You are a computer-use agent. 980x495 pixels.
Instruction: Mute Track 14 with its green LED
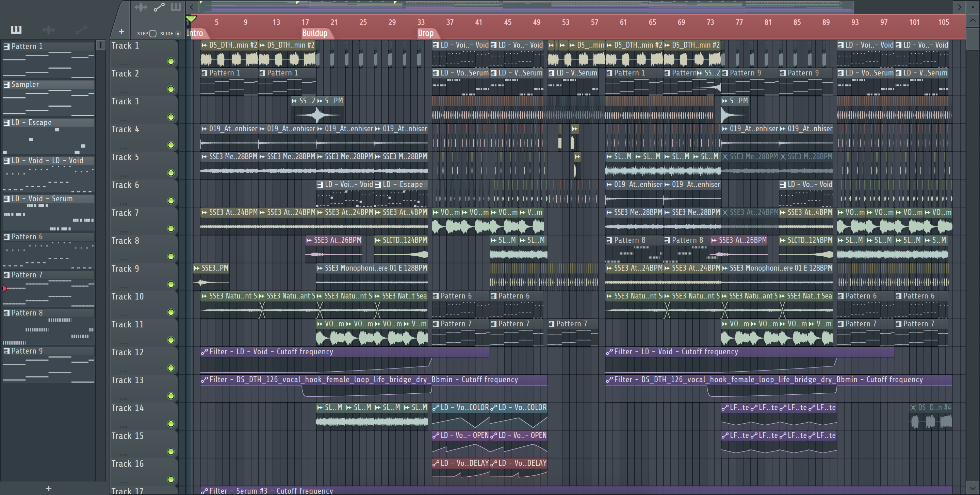[171, 424]
